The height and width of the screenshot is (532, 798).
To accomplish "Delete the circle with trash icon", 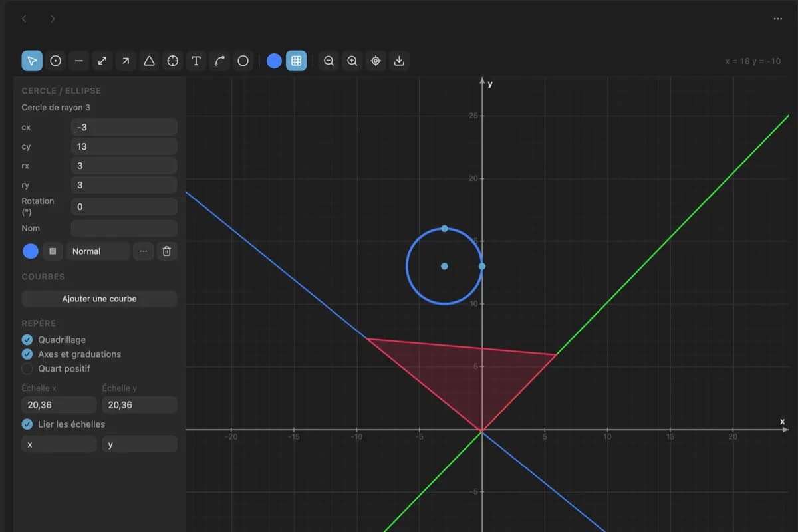I will tap(167, 251).
